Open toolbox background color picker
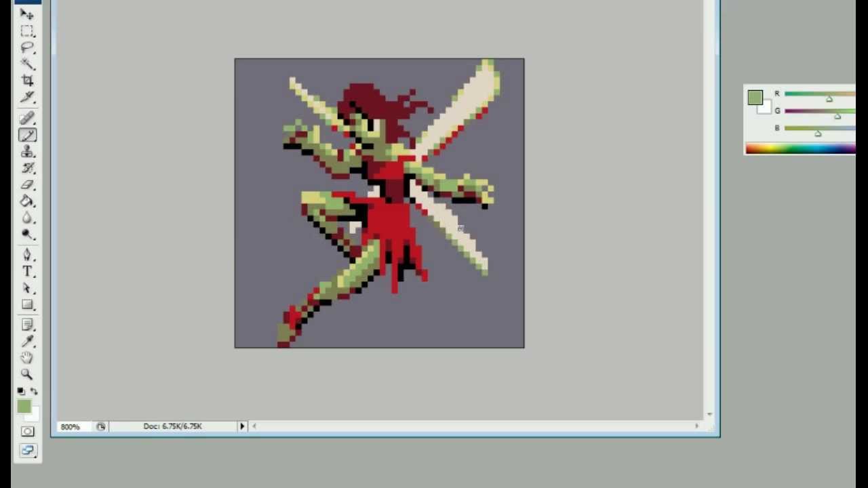This screenshot has height=488, width=868. coord(34,415)
